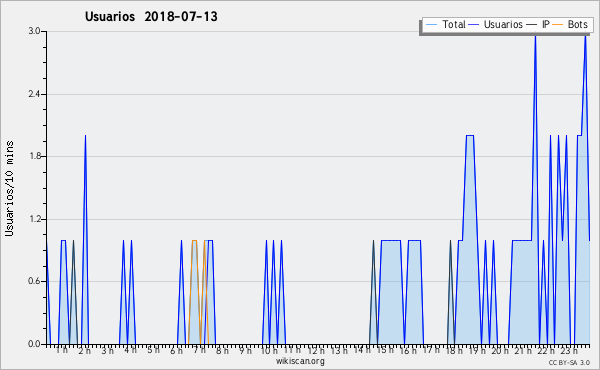
Task: Click the y-axis value 3.0
Action: pyautogui.click(x=34, y=31)
